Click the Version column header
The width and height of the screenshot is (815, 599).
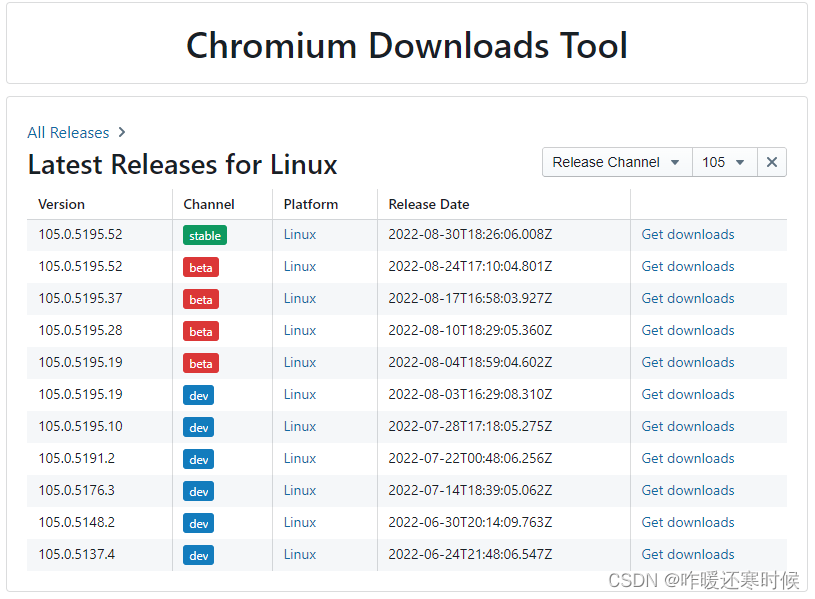pyautogui.click(x=61, y=204)
